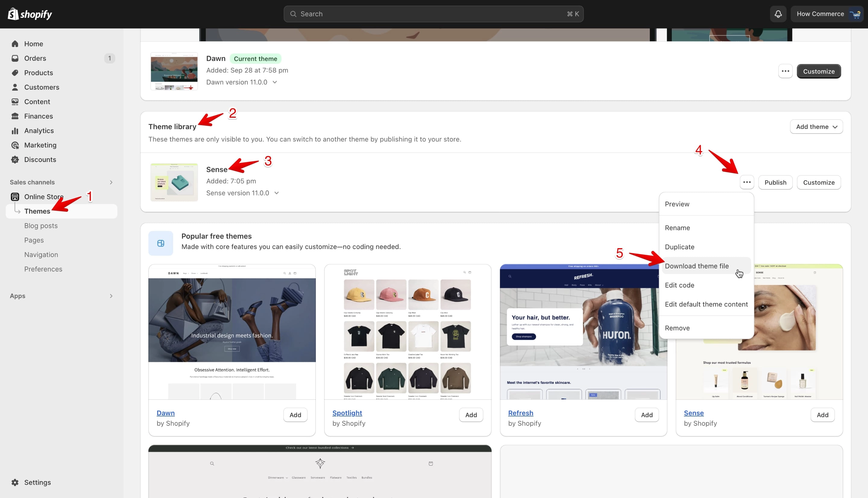Click the How Commerce store avatar

(855, 14)
